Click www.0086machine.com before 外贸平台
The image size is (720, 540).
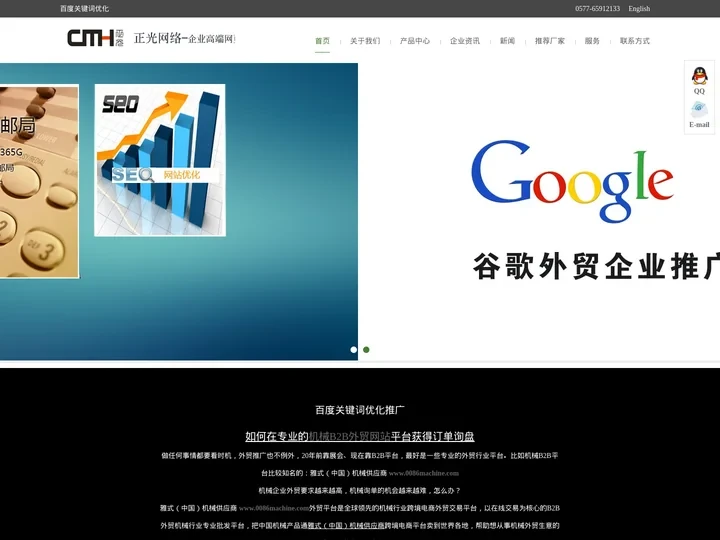point(274,508)
